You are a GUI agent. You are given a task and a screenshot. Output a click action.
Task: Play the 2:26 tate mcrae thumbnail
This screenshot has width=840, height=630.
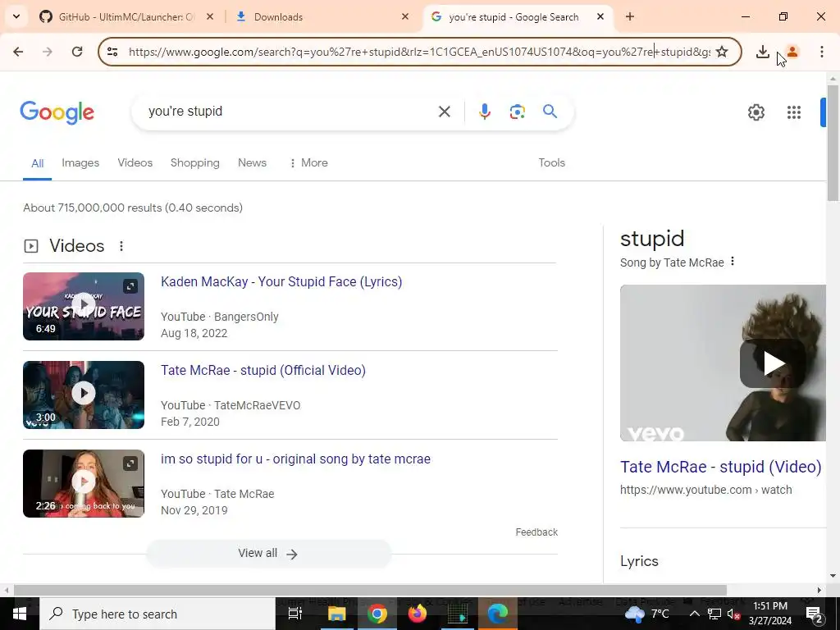(x=84, y=483)
